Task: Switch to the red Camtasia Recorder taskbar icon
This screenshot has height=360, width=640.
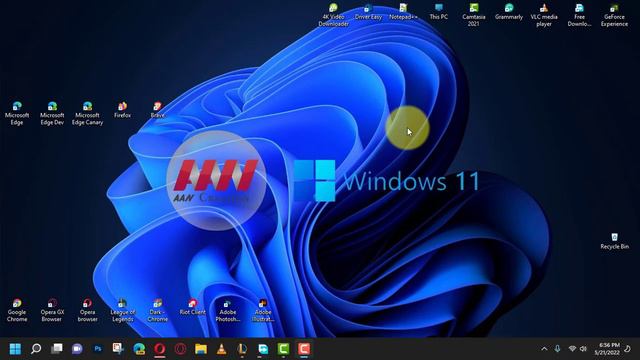Action: 304,349
